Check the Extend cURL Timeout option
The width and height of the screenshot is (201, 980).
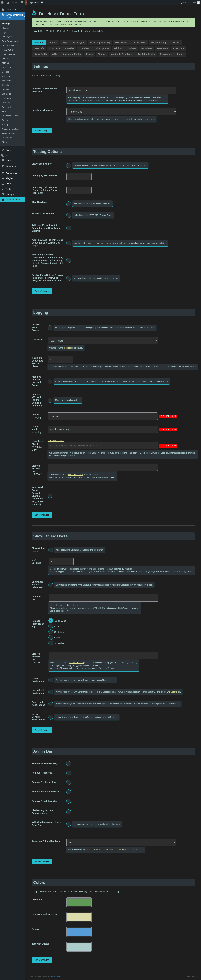(69, 215)
